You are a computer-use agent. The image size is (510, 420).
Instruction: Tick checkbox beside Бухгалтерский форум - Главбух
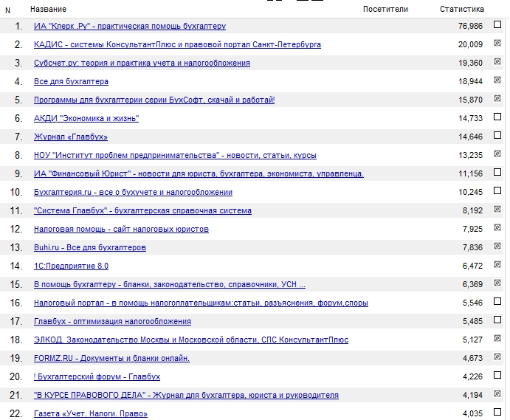[497, 375]
